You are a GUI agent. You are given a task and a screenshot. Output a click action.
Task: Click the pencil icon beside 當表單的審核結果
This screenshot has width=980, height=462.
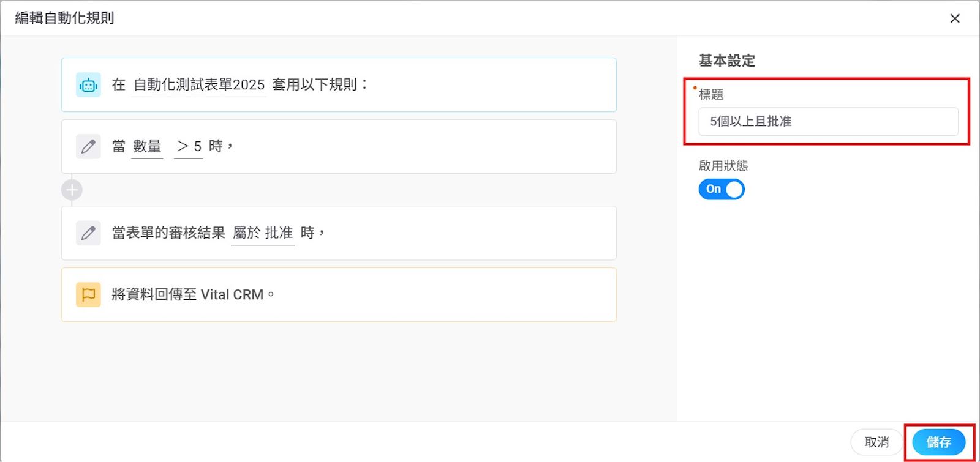point(88,233)
